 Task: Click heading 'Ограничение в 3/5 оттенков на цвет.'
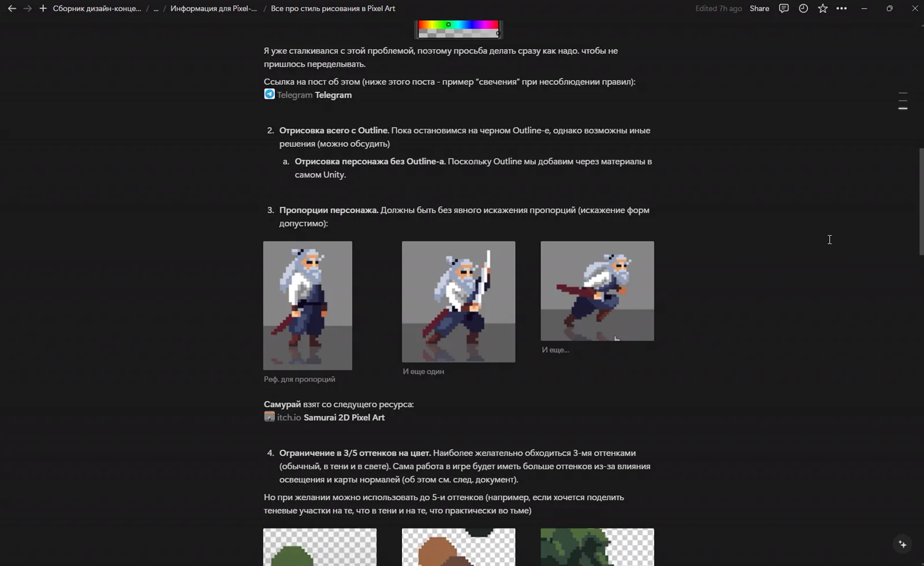355,453
